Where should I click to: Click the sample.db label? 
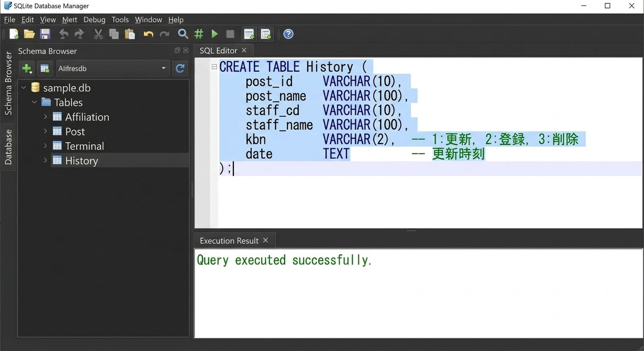pyautogui.click(x=67, y=88)
